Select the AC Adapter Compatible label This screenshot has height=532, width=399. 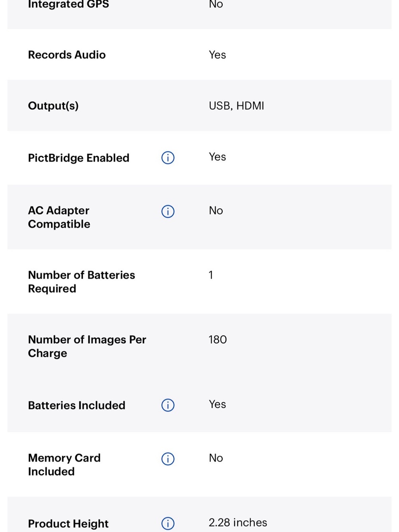59,217
